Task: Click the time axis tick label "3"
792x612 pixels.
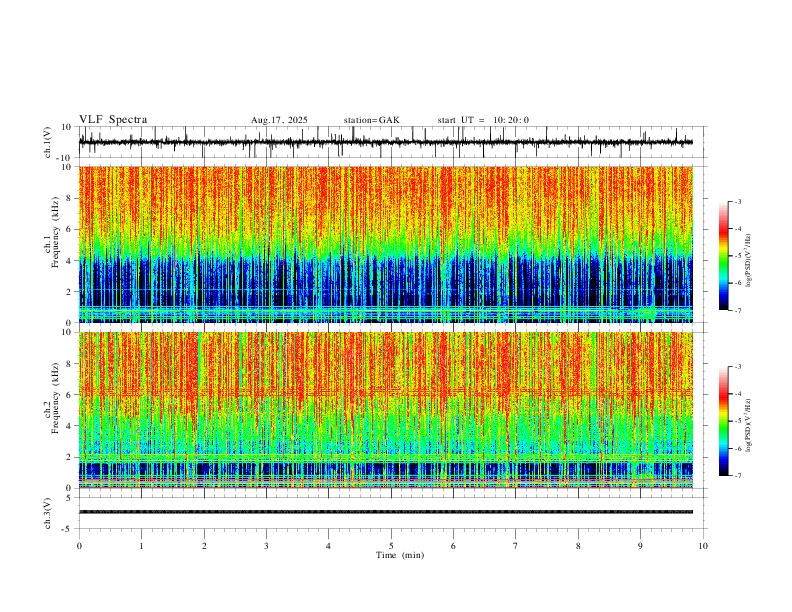Action: click(x=266, y=546)
